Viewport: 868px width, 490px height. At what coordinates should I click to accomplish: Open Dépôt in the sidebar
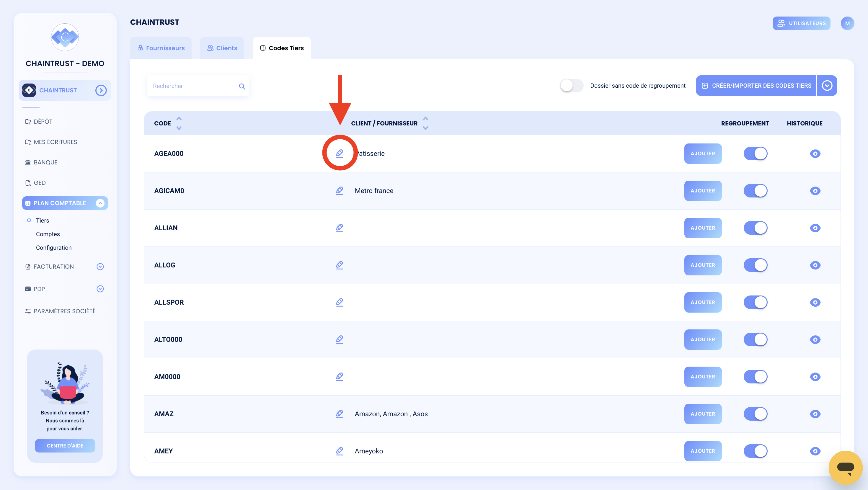(39, 122)
